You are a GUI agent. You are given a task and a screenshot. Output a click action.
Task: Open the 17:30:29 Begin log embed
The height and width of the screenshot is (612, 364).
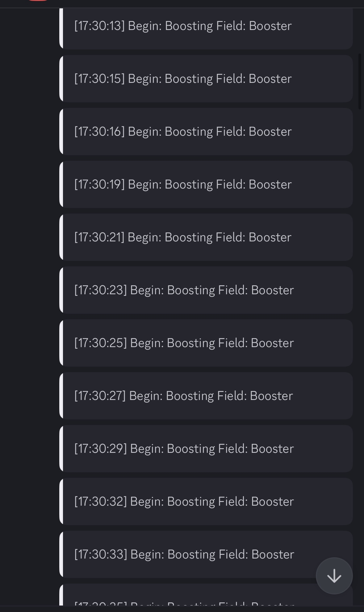(206, 448)
